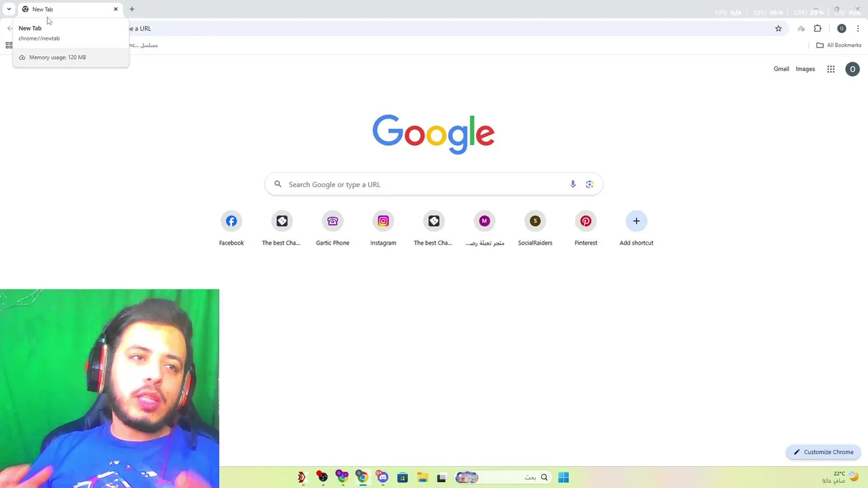Screen dimensions: 868x488
Task: Open File Explorer from the taskbar
Action: tap(422, 478)
